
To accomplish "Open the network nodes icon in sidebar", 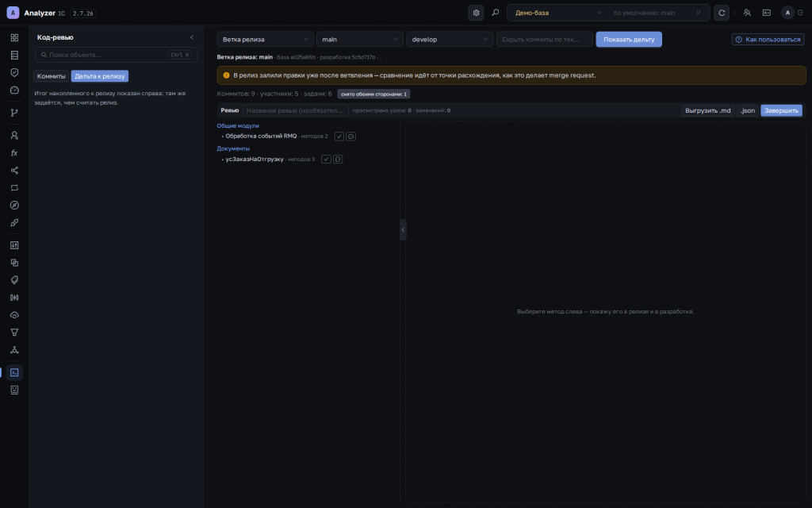I will 14,350.
